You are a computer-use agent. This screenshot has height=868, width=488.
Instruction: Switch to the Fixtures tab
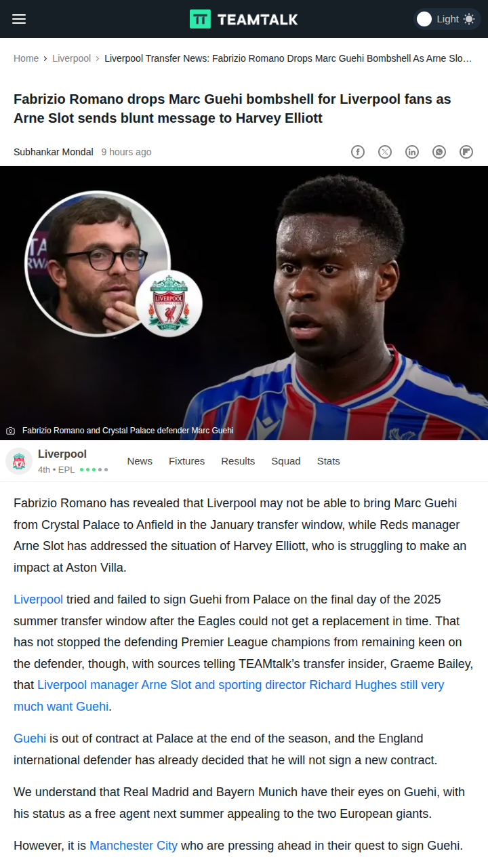(186, 461)
